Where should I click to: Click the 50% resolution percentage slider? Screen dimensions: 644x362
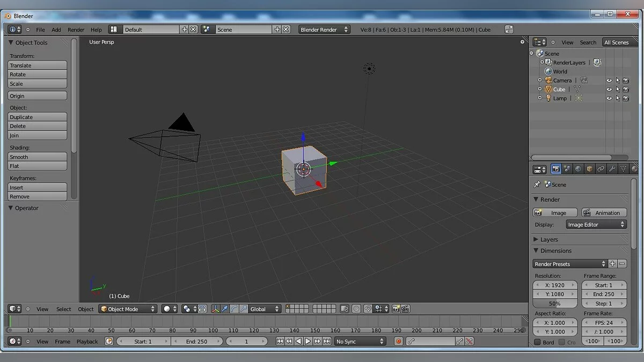point(555,304)
